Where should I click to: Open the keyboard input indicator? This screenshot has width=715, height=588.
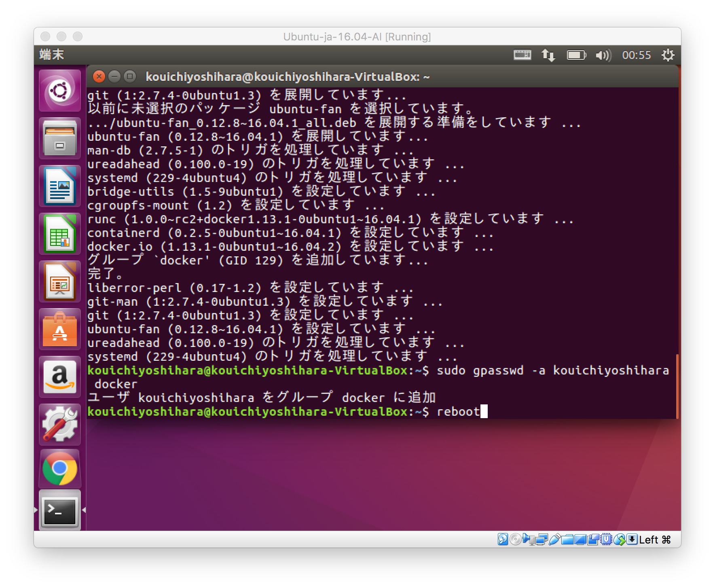522,55
